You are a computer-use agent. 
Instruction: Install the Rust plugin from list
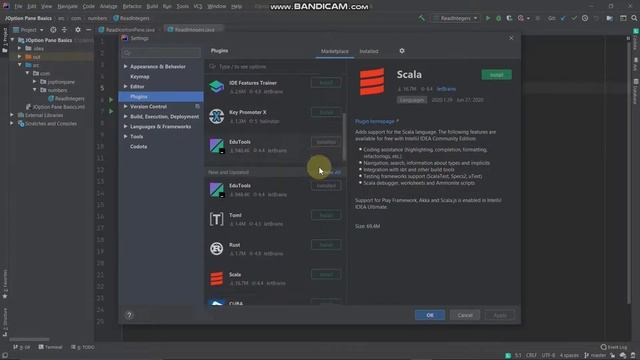[326, 245]
